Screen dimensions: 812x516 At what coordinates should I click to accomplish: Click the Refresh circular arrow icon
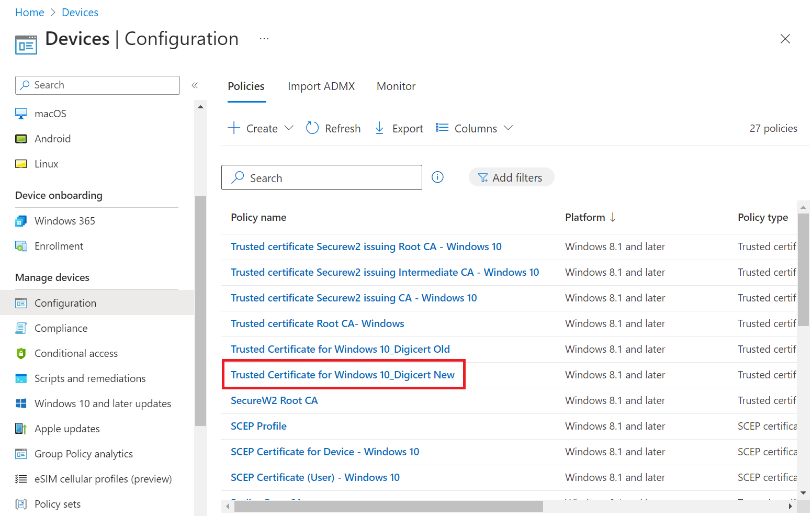[x=312, y=128]
